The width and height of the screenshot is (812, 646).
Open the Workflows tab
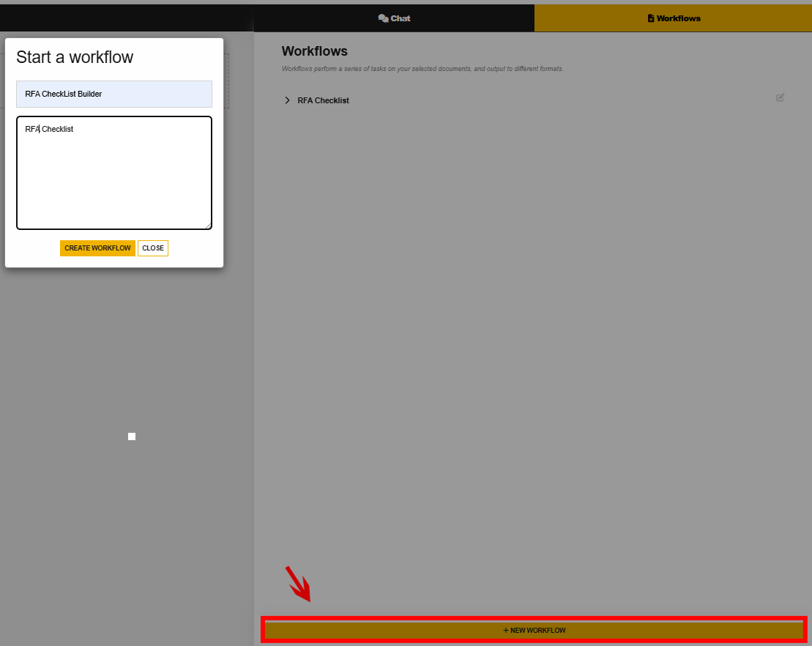coord(673,18)
